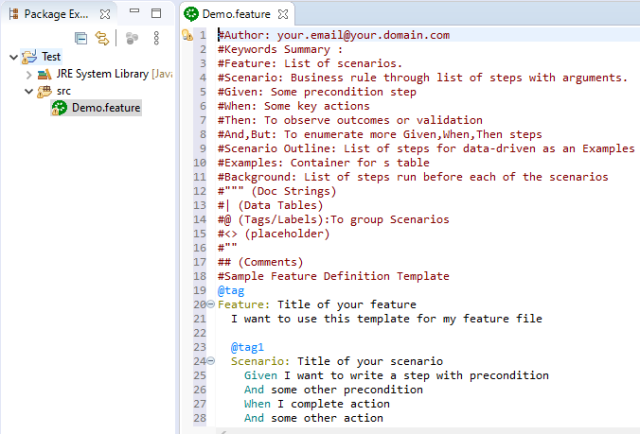Image resolution: width=640 pixels, height=434 pixels.
Task: Click '#Sample Feature Definition Template' line
Action: tap(333, 276)
